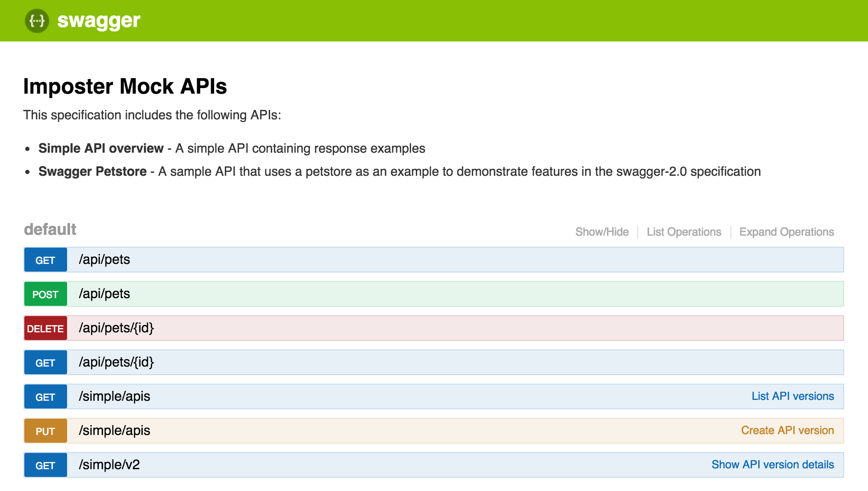
Task: Click the Imposter Mock APIs page title
Action: click(x=125, y=87)
